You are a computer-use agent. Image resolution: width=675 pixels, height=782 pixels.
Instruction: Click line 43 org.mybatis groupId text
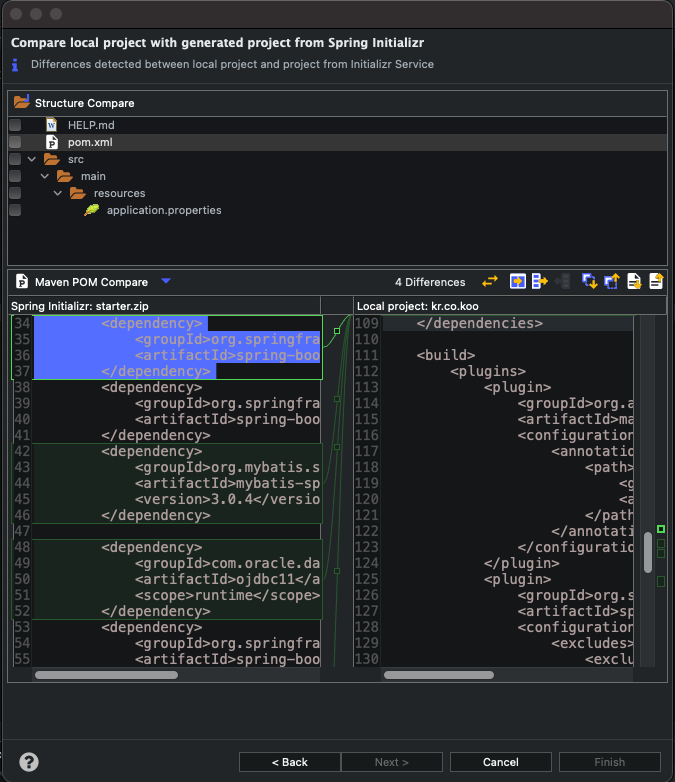(227, 467)
